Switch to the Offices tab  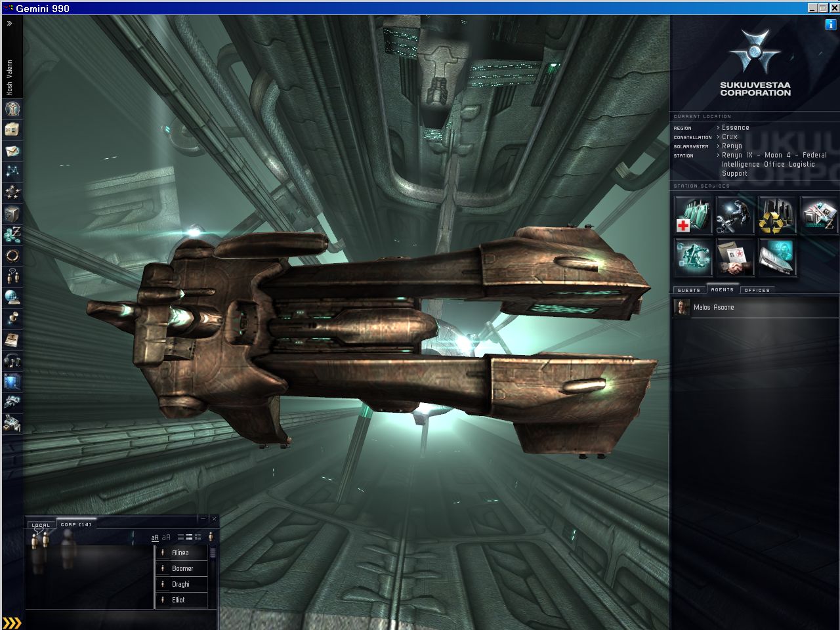coord(757,289)
